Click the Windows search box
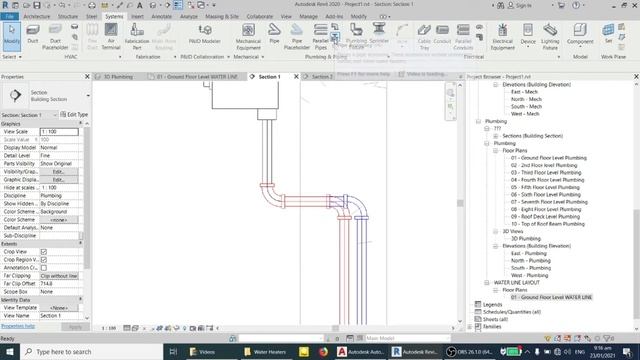The width and height of the screenshot is (640, 360). [x=91, y=351]
